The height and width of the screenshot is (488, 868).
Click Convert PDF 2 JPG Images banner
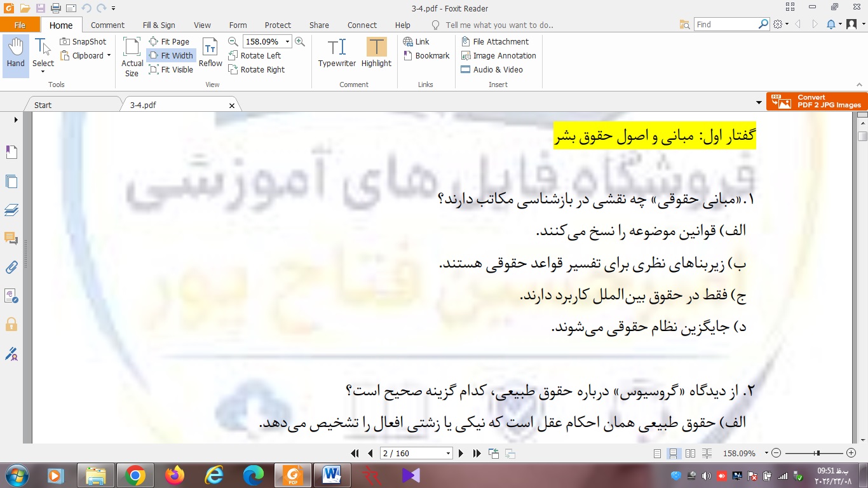[817, 102]
